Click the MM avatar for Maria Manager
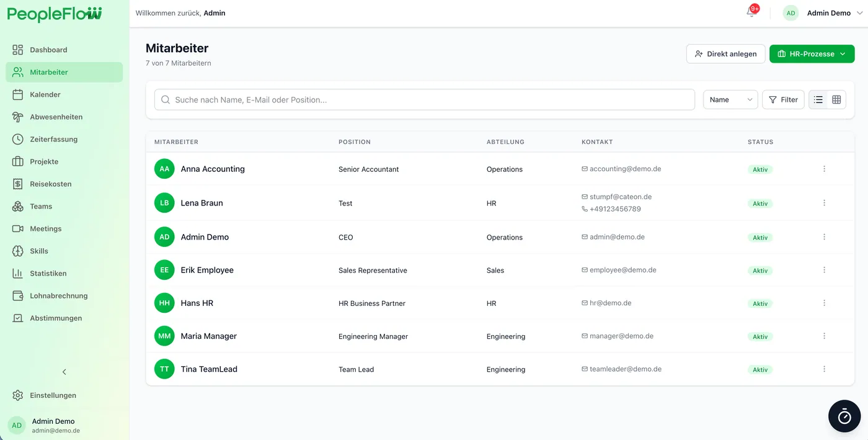Screen dimensions: 868x440 [164, 336]
